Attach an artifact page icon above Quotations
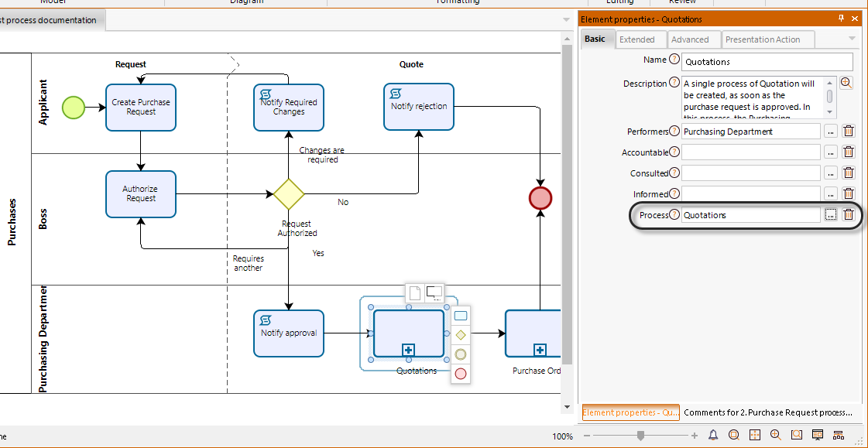Image resolution: width=868 pixels, height=448 pixels. point(414,292)
